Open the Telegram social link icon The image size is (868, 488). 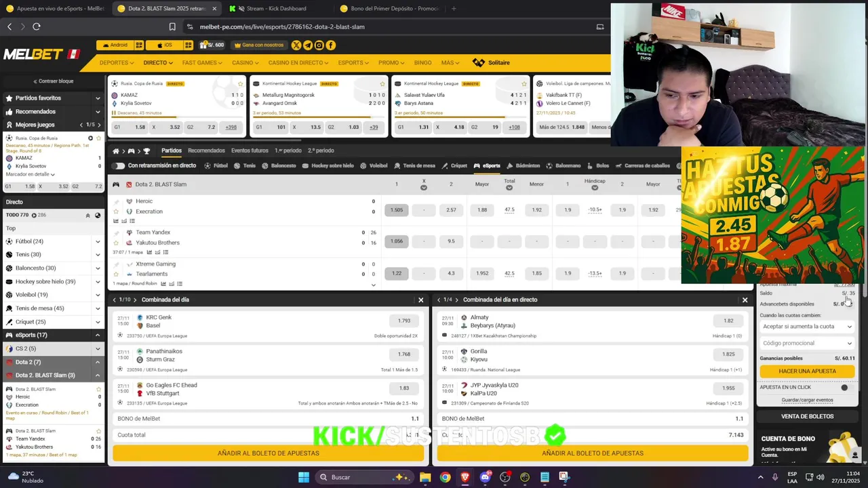pyautogui.click(x=308, y=45)
